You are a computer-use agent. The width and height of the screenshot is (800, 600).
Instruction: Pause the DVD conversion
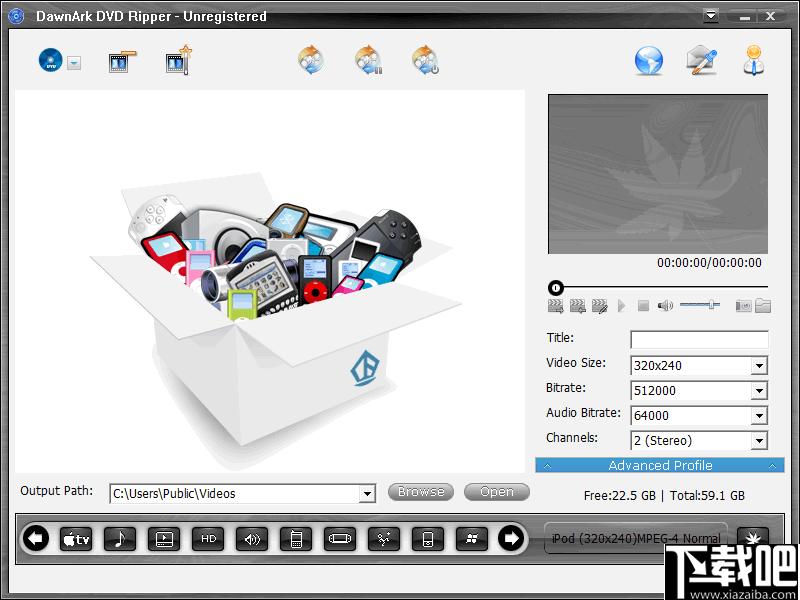(x=369, y=60)
